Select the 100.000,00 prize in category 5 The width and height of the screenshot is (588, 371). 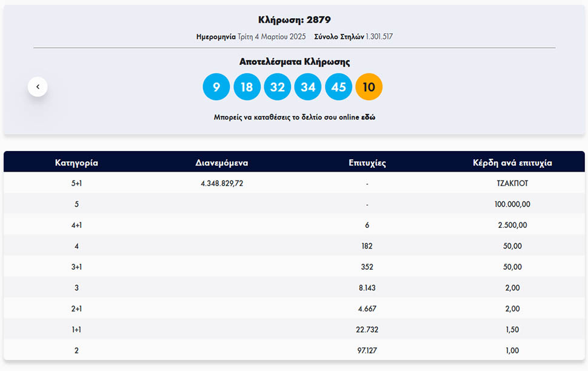512,204
